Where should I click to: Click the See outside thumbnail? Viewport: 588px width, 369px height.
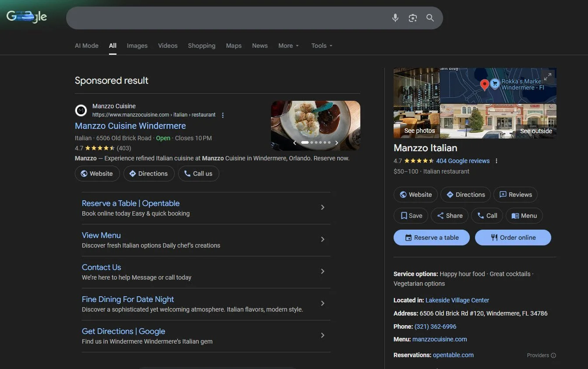click(x=498, y=121)
